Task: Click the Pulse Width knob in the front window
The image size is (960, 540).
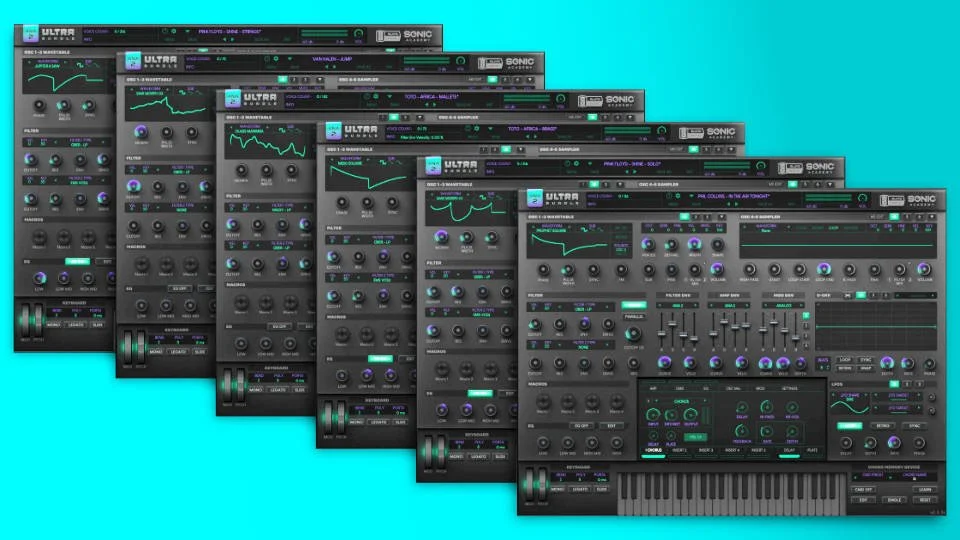Action: point(569,270)
